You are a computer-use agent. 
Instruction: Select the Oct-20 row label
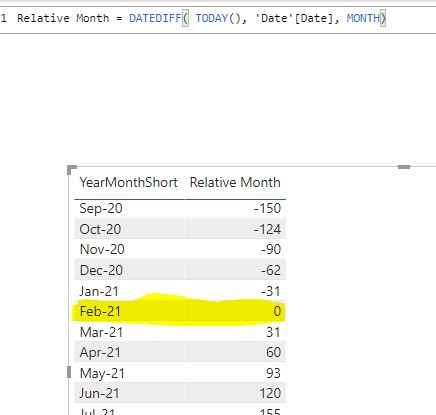[100, 229]
